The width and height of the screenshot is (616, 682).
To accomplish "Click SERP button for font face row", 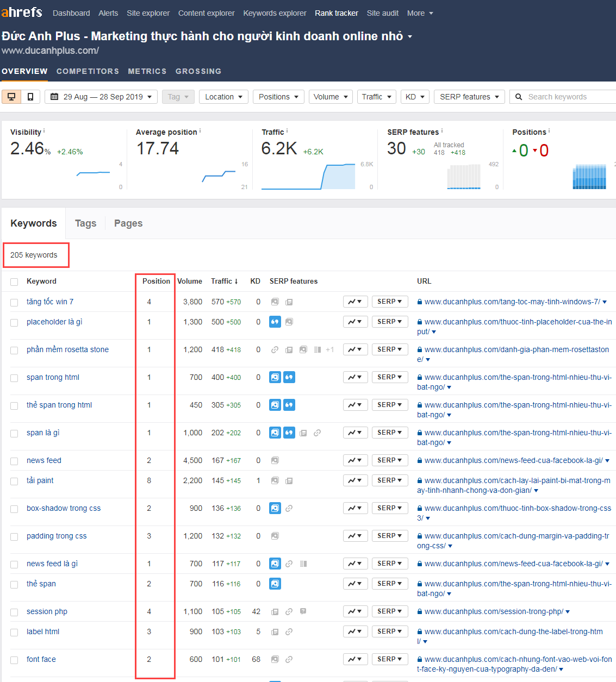I will (389, 659).
